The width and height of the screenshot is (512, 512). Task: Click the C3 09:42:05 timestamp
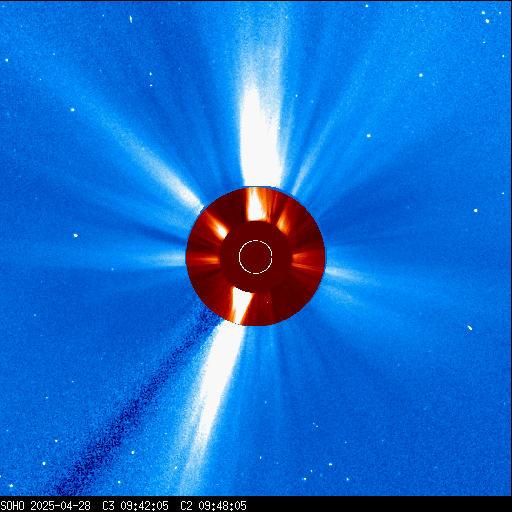[135, 506]
